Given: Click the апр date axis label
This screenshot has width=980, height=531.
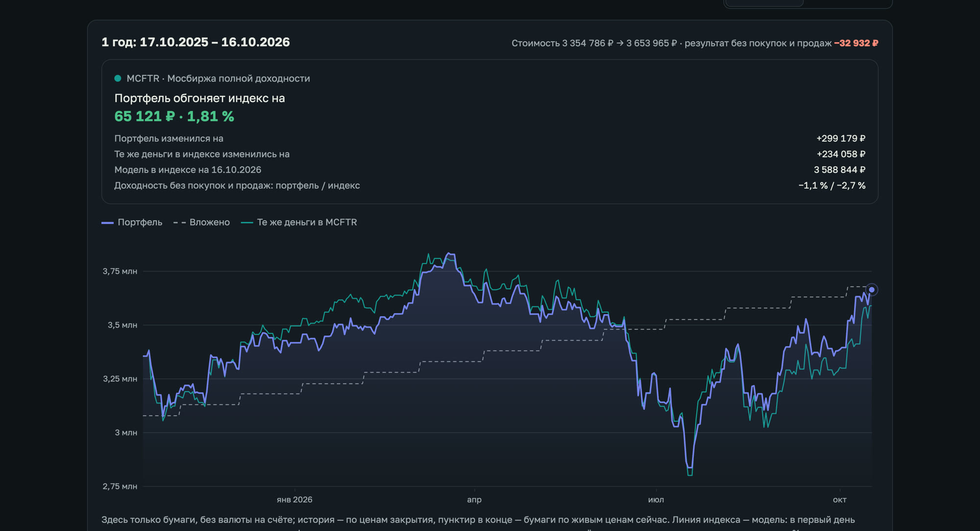Looking at the screenshot, I should (x=474, y=500).
